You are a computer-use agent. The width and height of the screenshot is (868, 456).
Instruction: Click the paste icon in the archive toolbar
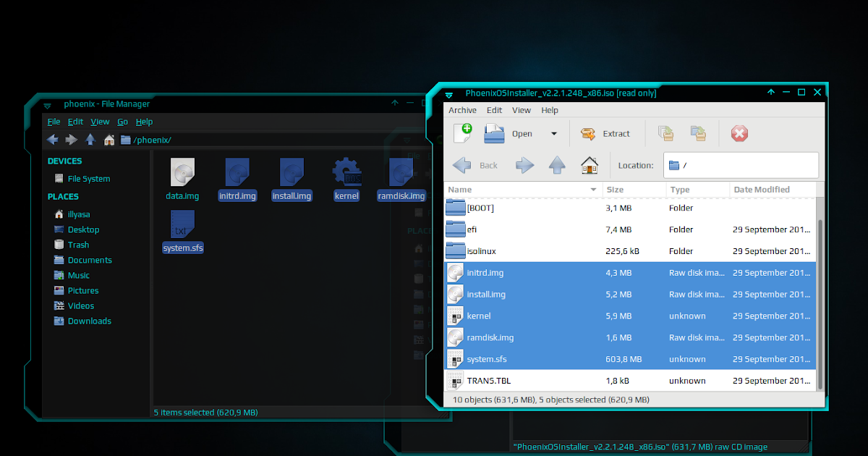(698, 133)
